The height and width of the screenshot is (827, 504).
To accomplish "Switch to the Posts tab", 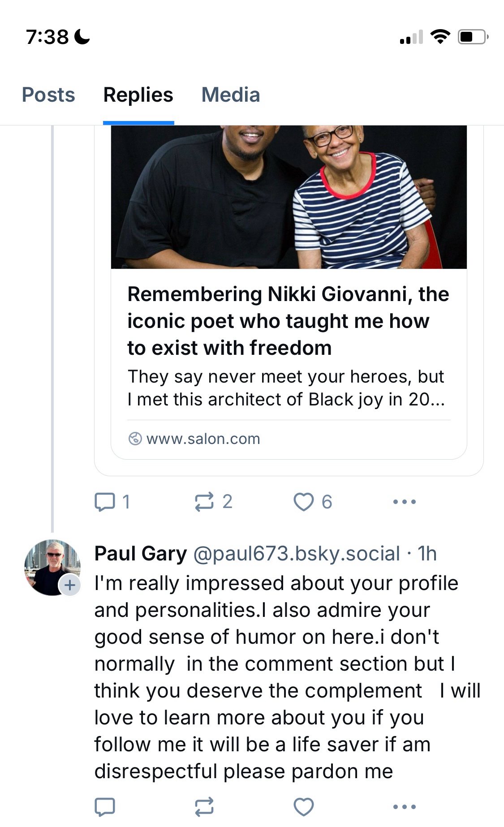I will tap(48, 95).
